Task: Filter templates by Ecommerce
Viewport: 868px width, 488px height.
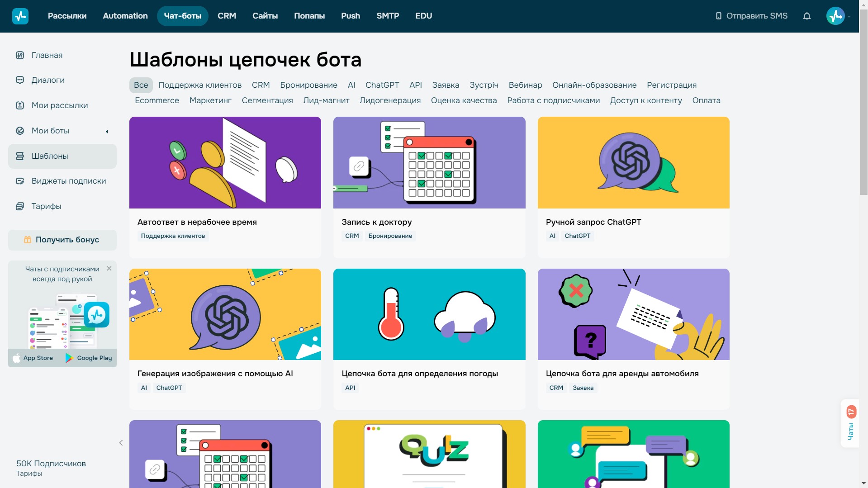Action: coord(157,100)
